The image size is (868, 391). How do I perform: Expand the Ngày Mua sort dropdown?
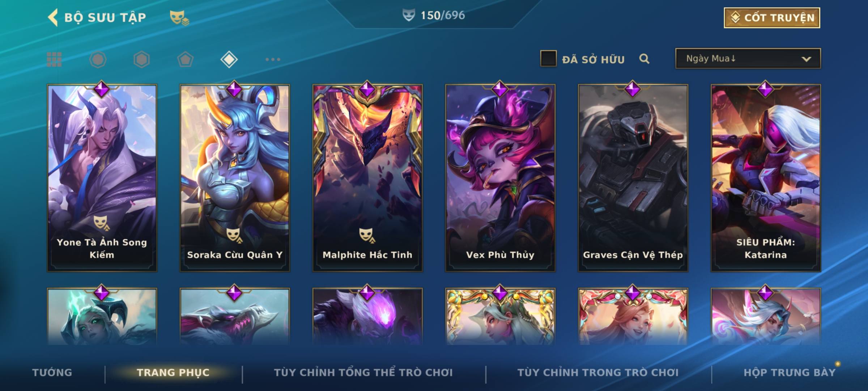(748, 58)
